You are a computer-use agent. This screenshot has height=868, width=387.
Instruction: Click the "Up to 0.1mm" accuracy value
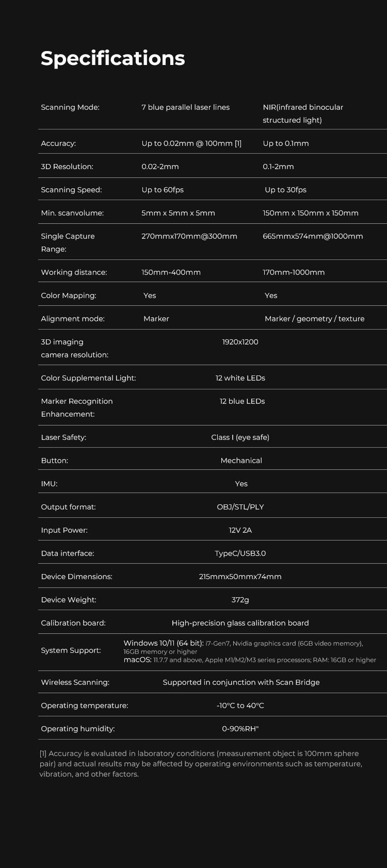pos(285,143)
